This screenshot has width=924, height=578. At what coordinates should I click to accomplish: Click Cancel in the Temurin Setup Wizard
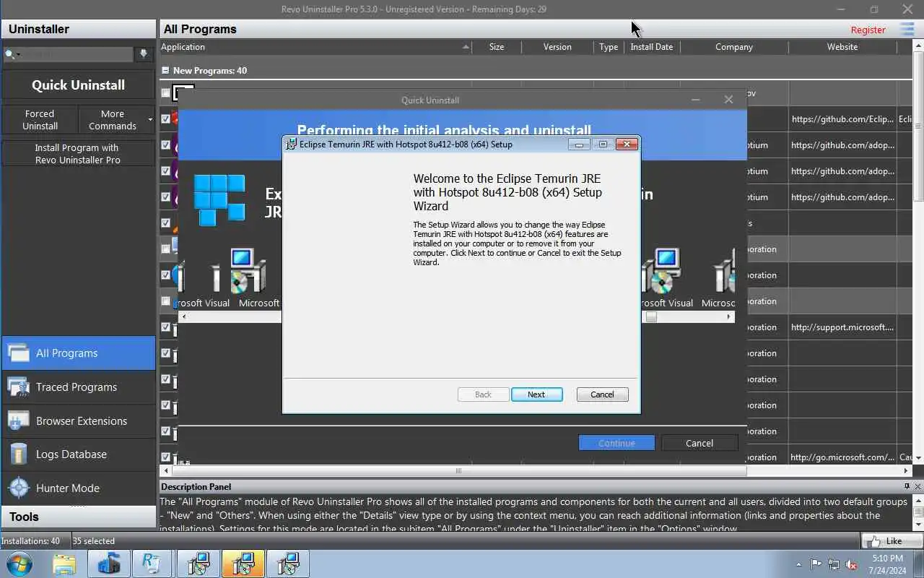point(602,394)
